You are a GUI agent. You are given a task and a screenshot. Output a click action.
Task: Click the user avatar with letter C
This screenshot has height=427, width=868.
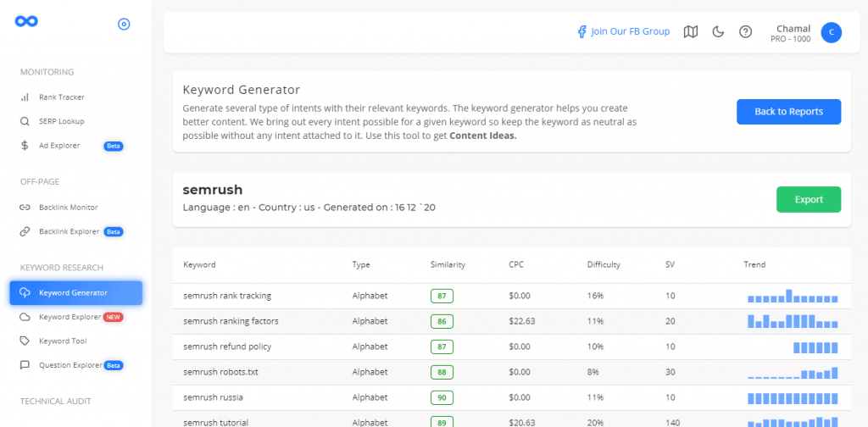[831, 33]
